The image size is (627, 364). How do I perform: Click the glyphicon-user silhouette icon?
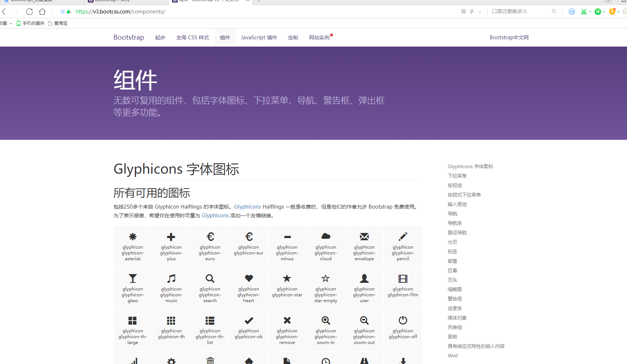pyautogui.click(x=364, y=278)
